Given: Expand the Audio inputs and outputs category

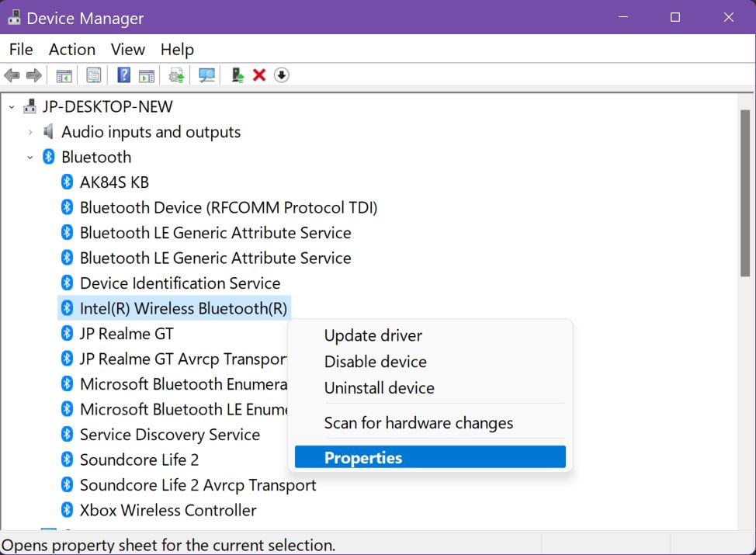Looking at the screenshot, I should coord(30,132).
